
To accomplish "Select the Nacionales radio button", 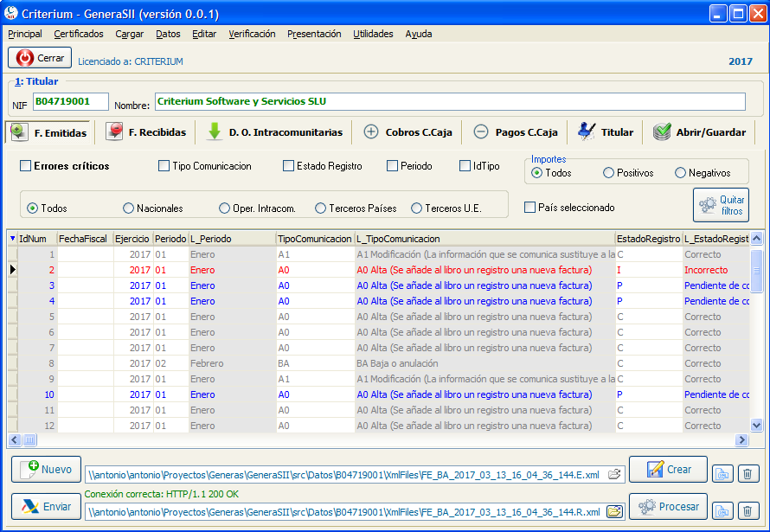I will point(128,208).
